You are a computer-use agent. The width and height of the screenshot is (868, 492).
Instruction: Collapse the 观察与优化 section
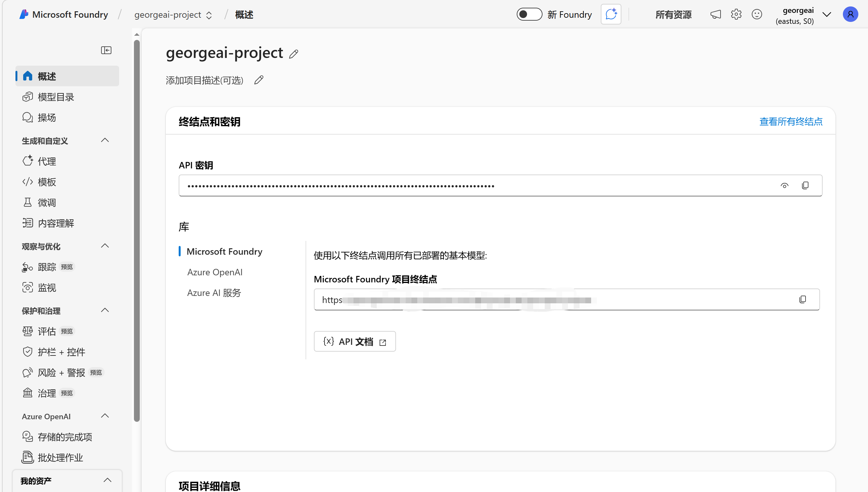[x=105, y=246]
